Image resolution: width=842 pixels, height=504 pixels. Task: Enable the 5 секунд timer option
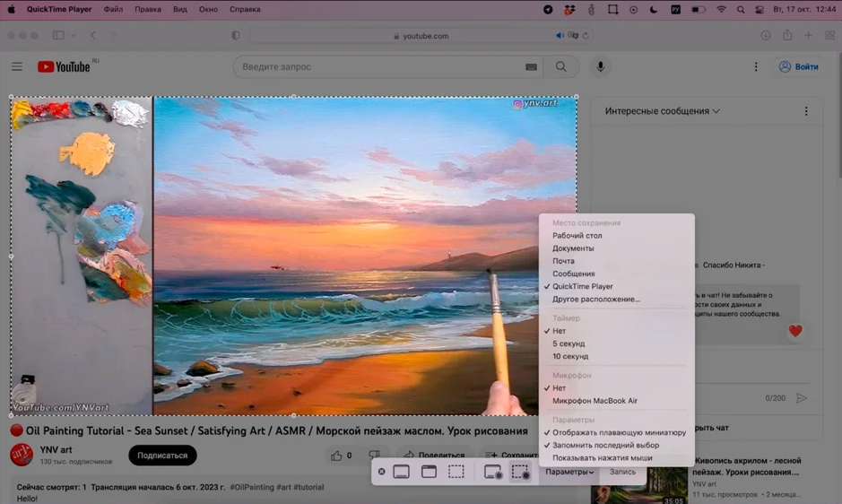(569, 343)
